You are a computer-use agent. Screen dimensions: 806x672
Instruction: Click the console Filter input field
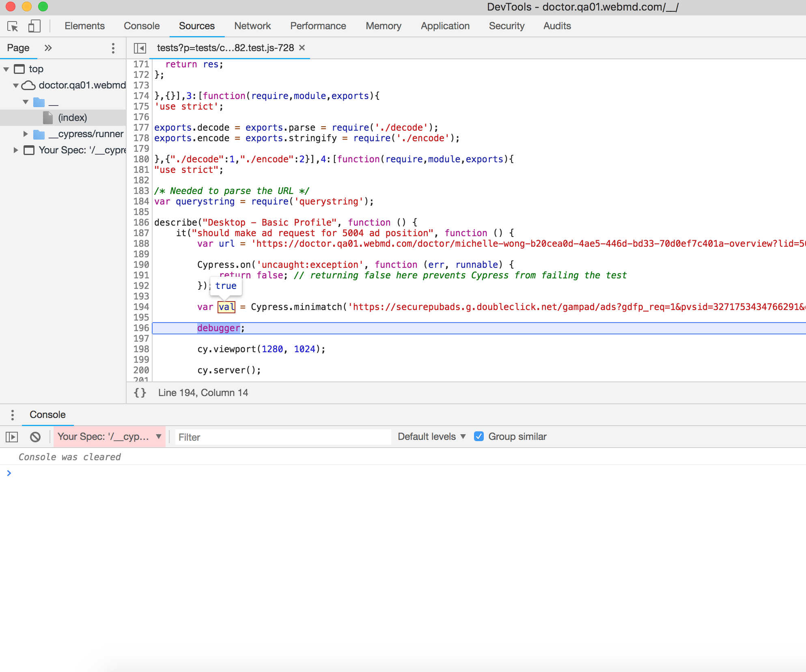283,437
